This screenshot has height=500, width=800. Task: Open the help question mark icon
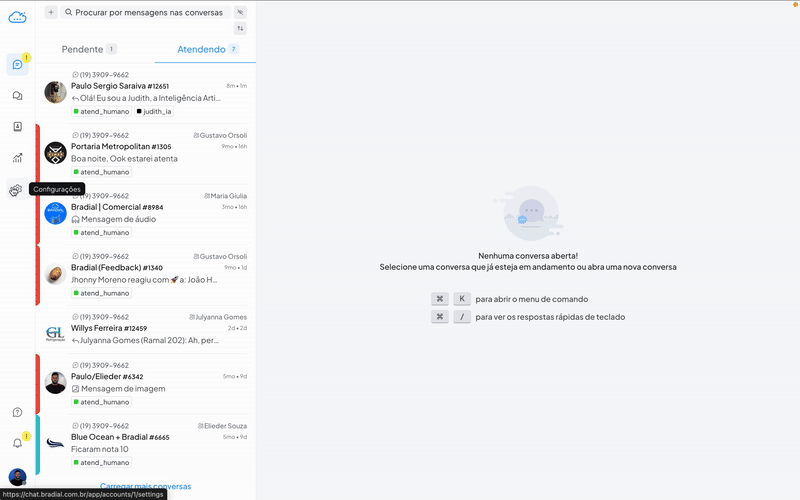17,412
